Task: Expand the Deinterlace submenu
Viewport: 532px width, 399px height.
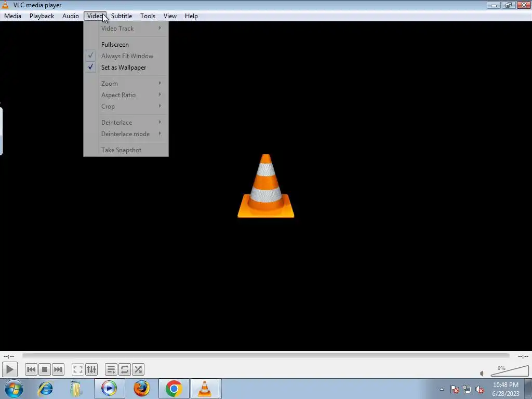Action: [126, 123]
